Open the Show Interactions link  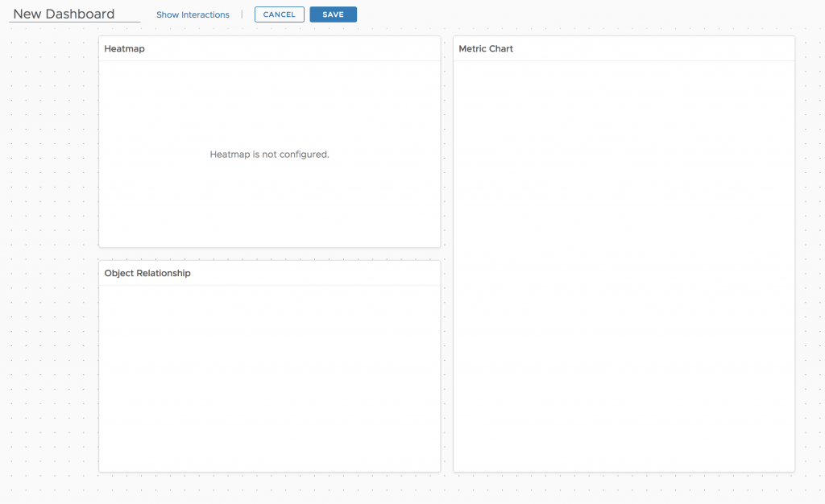point(193,14)
